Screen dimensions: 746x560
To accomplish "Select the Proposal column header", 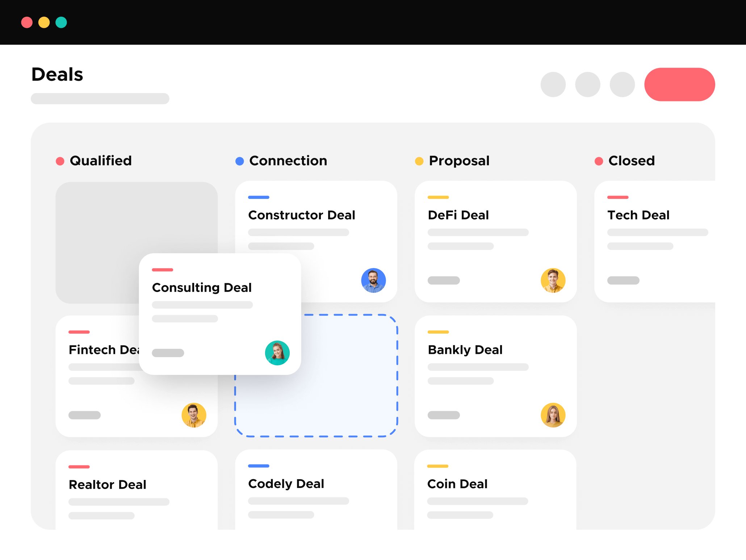I will click(459, 161).
